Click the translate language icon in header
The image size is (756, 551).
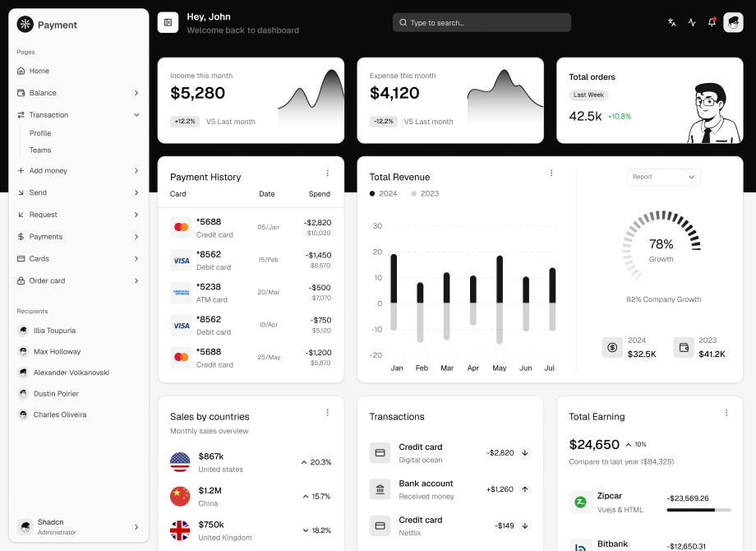coord(671,22)
